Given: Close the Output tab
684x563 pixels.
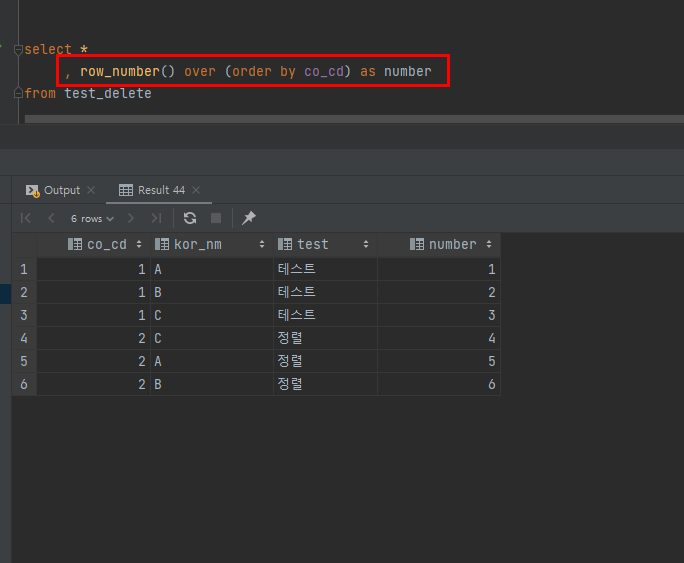Looking at the screenshot, I should coord(91,190).
